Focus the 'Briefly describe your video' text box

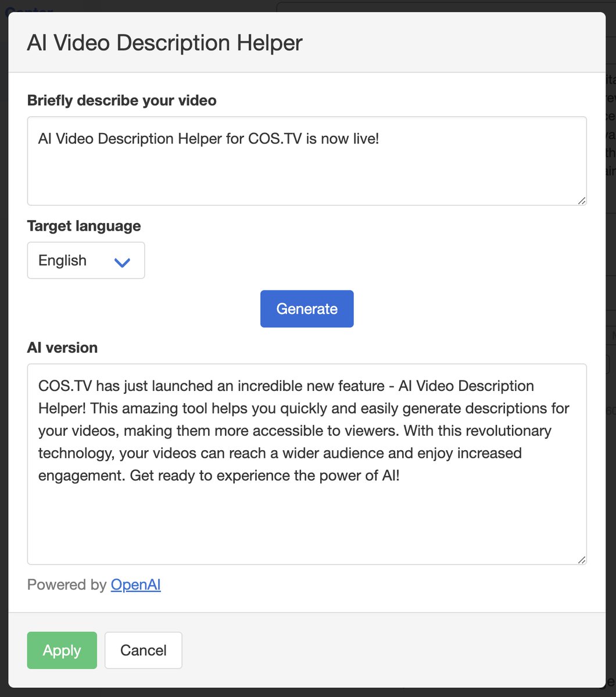(x=307, y=161)
